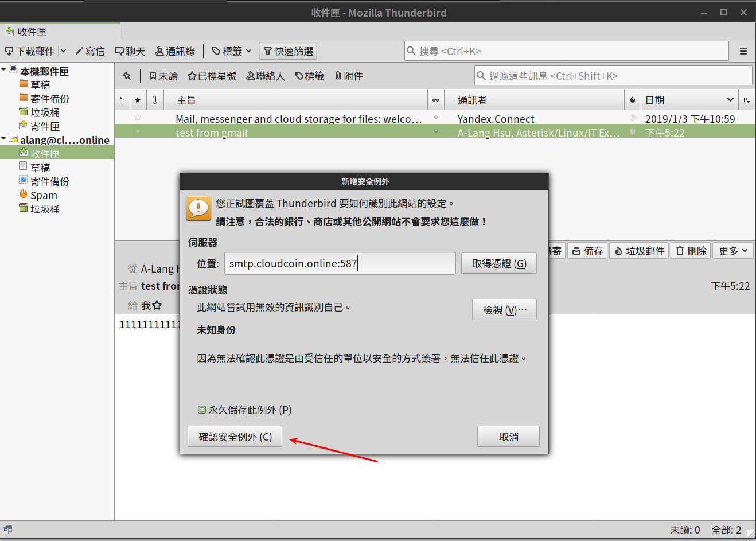Open the 通訊錄 address book
The image size is (756, 541).
pyautogui.click(x=175, y=51)
